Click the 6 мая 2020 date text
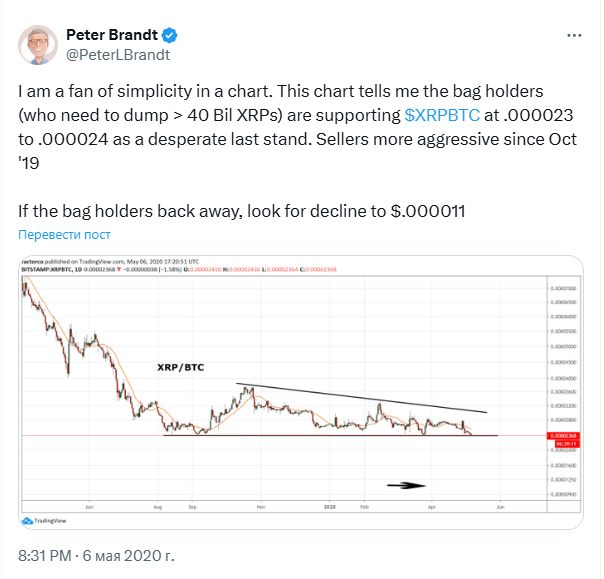 pyautogui.click(x=128, y=556)
